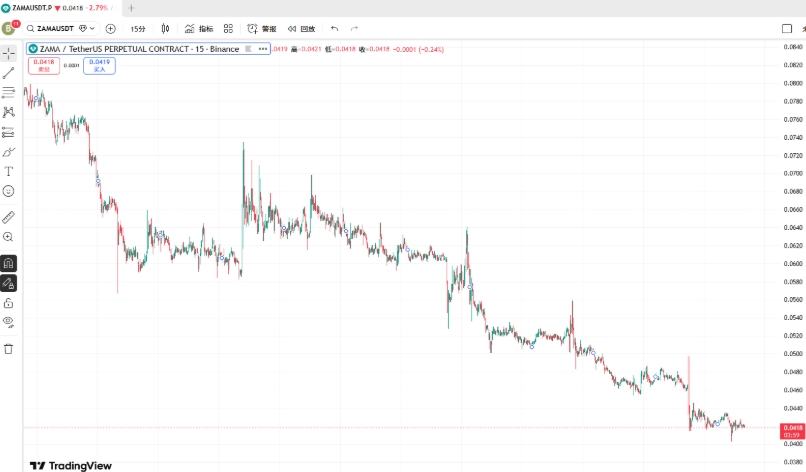Viewport: 806px width, 472px height.
Task: Toggle lock all drawing tools
Action: tap(8, 302)
